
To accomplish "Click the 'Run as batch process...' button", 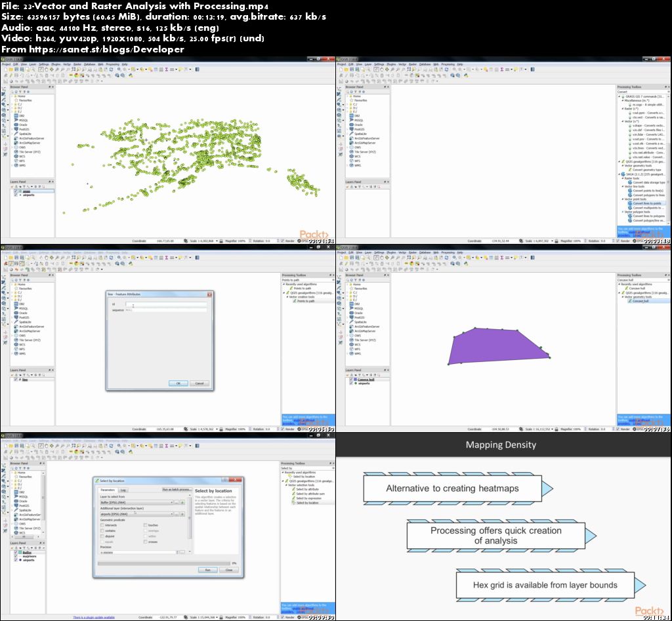I will [176, 489].
